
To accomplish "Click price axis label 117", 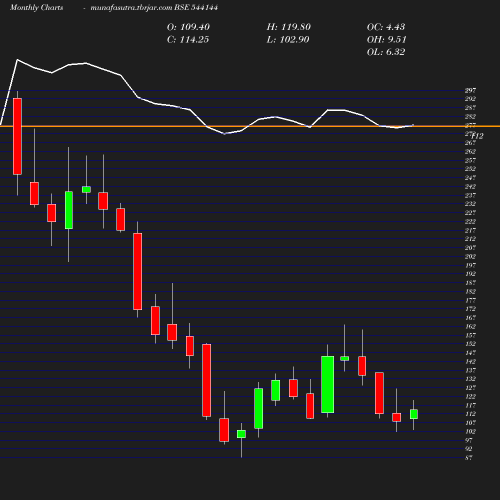I will (x=470, y=406).
